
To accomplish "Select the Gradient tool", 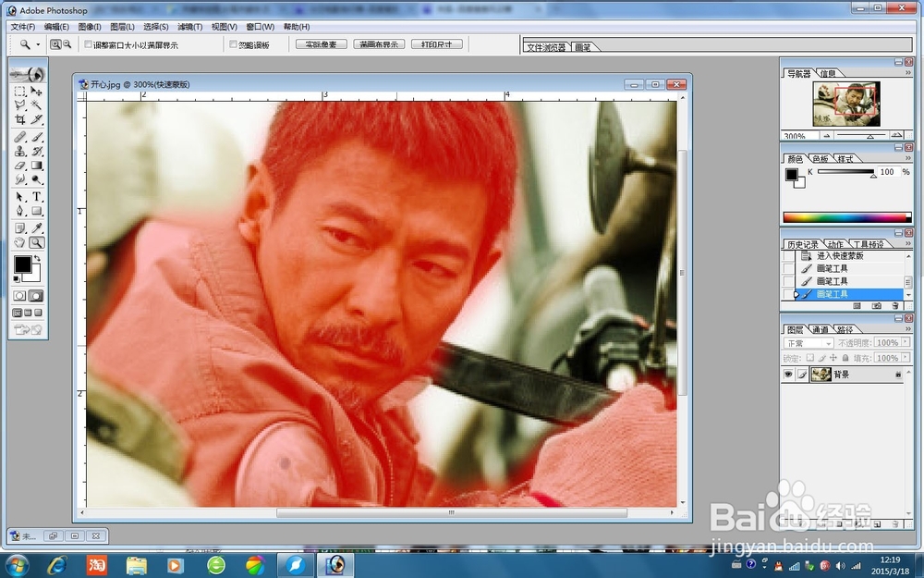I will pyautogui.click(x=37, y=166).
